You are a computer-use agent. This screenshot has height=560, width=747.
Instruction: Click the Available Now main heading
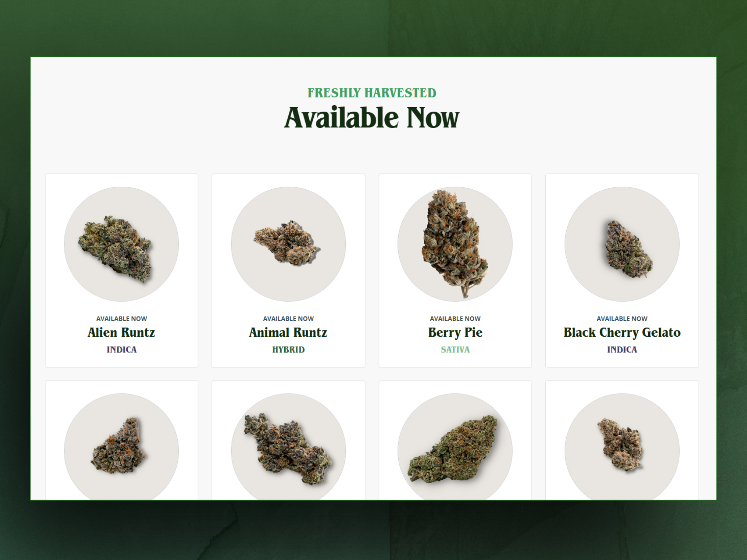coord(372,118)
